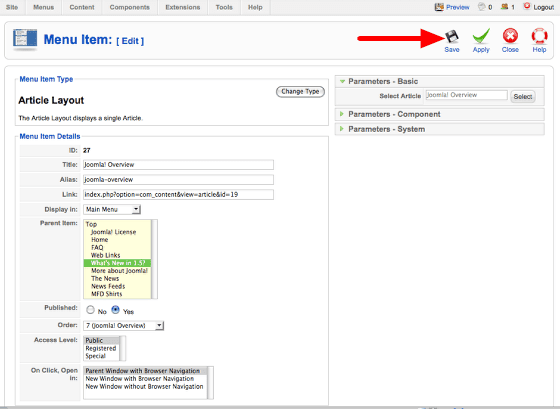Screen dimensions: 560x409
Task: Open the Help menu in menu bar
Action: coord(255,7)
